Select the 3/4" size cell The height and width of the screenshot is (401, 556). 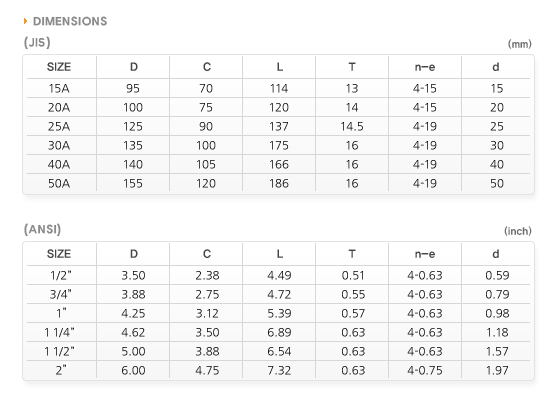point(60,294)
